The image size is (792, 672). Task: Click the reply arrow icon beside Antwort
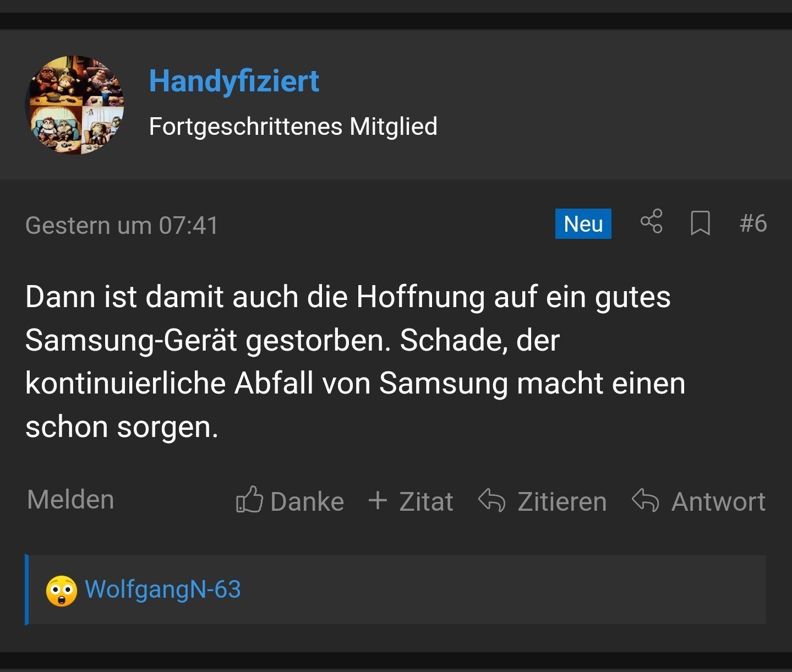(x=645, y=500)
